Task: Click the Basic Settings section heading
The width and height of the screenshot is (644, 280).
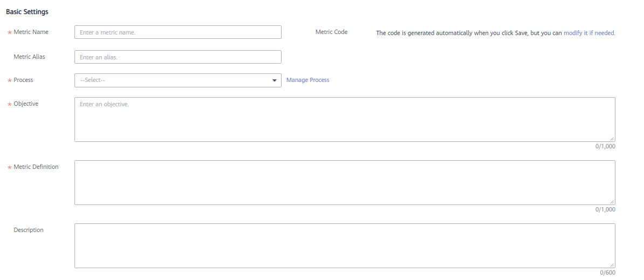Action: tap(27, 12)
